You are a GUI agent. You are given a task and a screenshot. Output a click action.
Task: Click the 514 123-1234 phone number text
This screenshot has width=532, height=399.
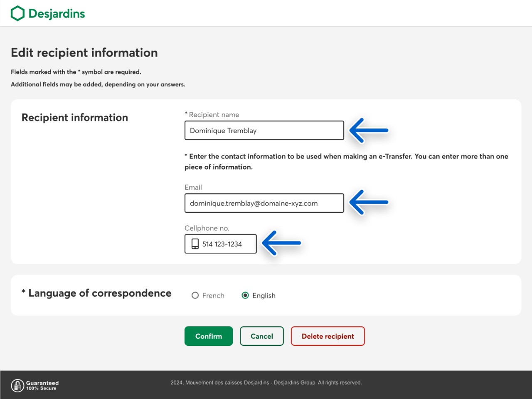tap(222, 244)
